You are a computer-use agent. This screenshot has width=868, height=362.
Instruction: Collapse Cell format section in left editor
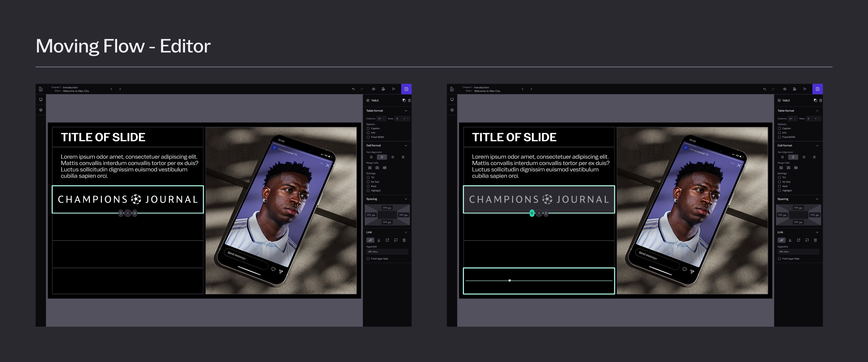[x=406, y=146]
